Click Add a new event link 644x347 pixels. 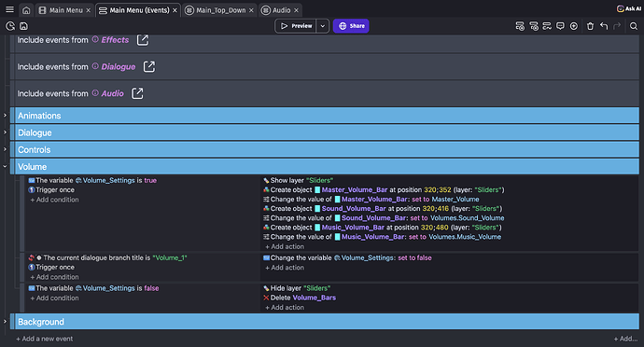(45, 339)
